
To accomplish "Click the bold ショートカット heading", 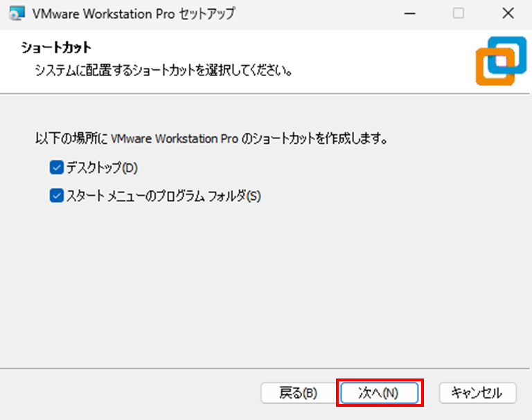I will tap(57, 48).
